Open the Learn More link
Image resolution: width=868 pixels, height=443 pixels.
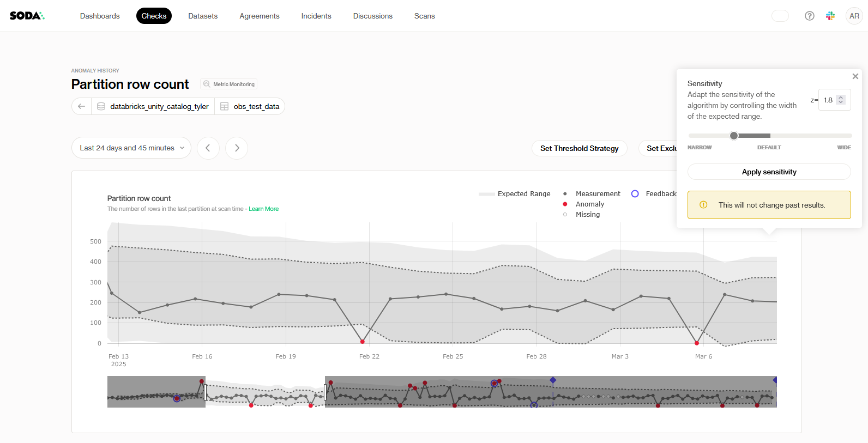(x=263, y=209)
